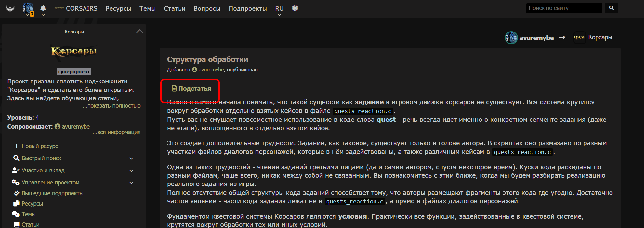This screenshot has height=228, width=644.
Task: Click Быстрый поиск sidebar label
Action: point(41,158)
